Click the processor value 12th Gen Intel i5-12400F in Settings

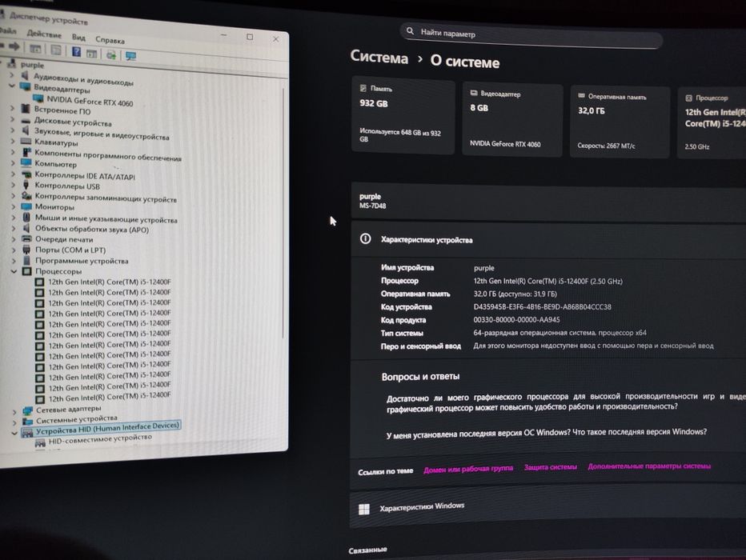548,282
